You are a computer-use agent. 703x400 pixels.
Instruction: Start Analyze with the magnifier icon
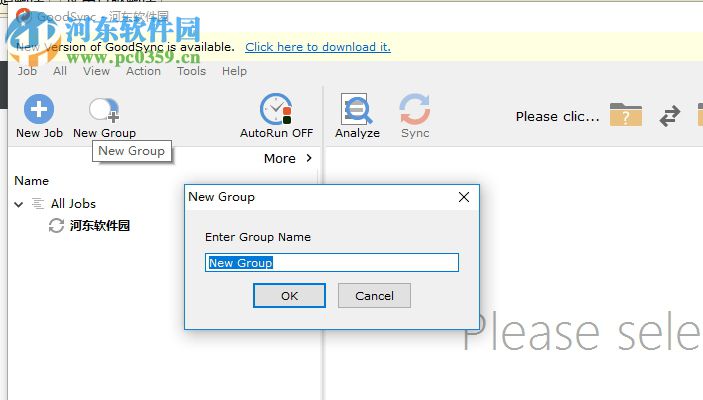coord(356,109)
